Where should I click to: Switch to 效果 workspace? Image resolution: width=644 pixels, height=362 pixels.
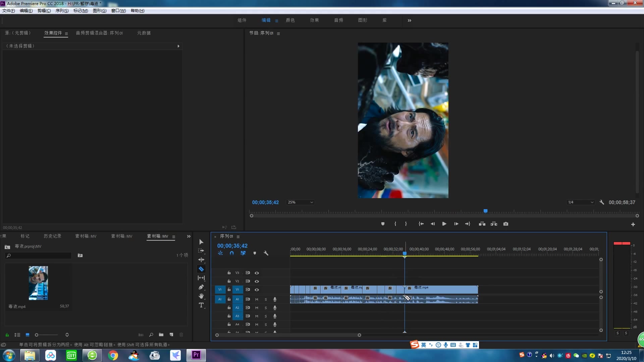point(314,20)
